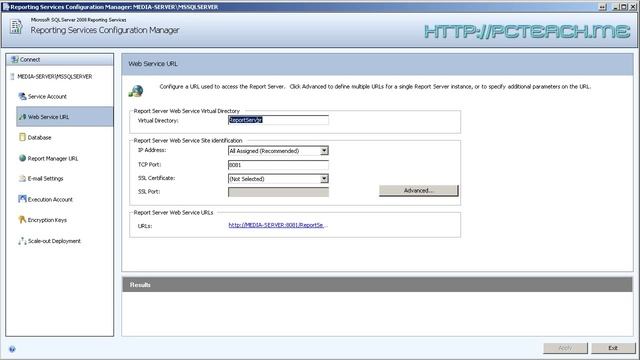This screenshot has height=360, width=640.
Task: Click Connect label in sidebar
Action: [30, 60]
